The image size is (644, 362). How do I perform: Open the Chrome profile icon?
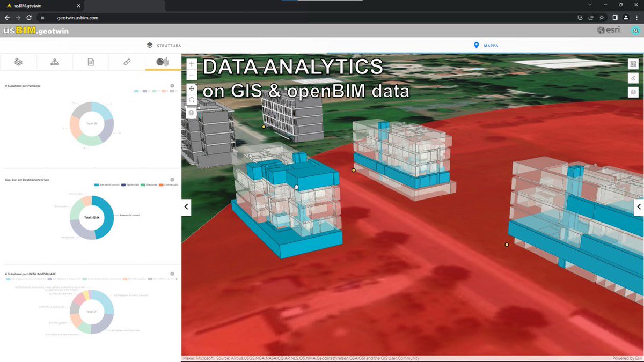tap(626, 17)
